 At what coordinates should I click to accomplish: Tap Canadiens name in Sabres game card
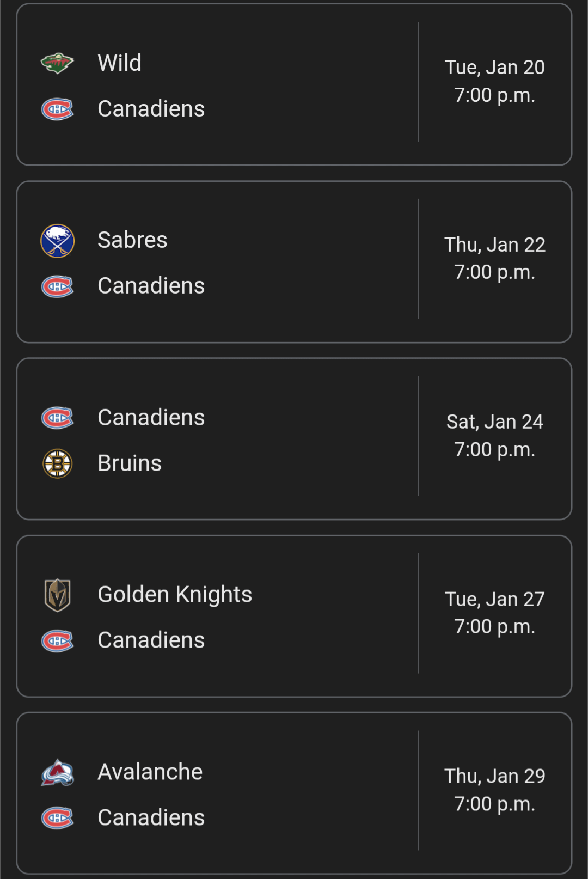click(x=151, y=286)
